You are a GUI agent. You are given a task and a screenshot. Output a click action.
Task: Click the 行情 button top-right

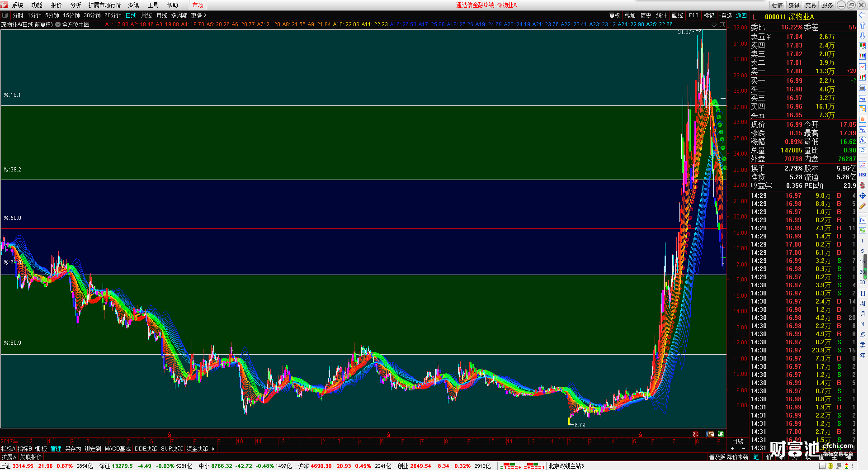click(778, 5)
